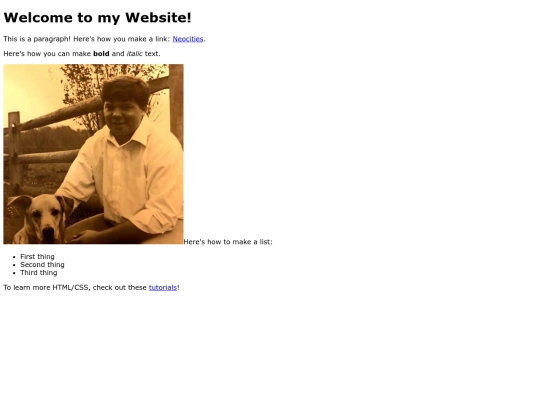
Task: Click the Second thing list item
Action: click(42, 264)
